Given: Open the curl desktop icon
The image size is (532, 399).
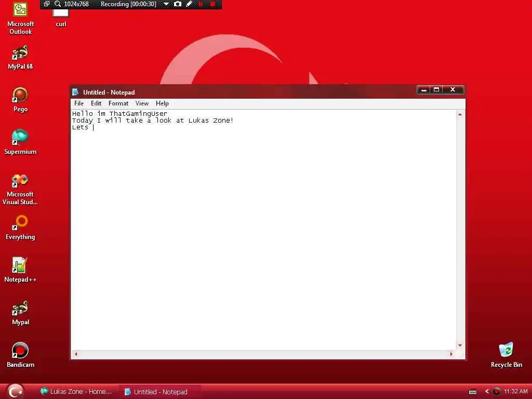Looking at the screenshot, I should point(61,18).
